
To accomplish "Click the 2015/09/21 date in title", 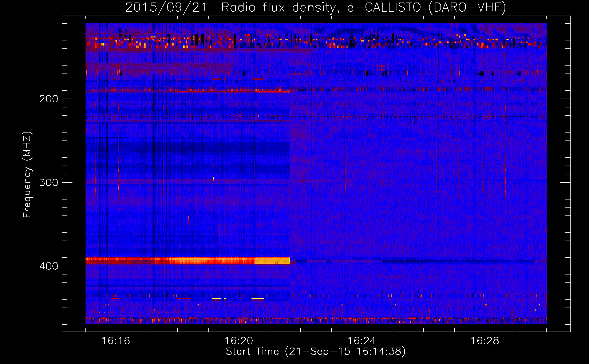I will tap(166, 7).
